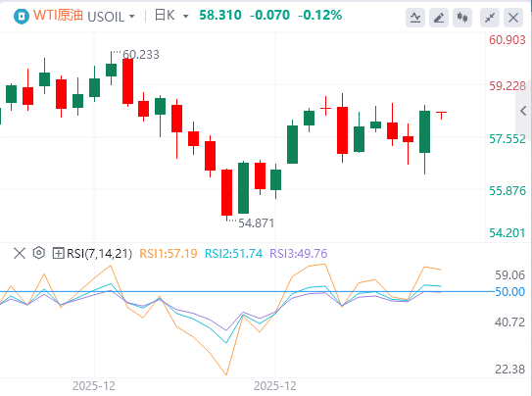Click the WTI crude oil logo icon

coord(22,16)
